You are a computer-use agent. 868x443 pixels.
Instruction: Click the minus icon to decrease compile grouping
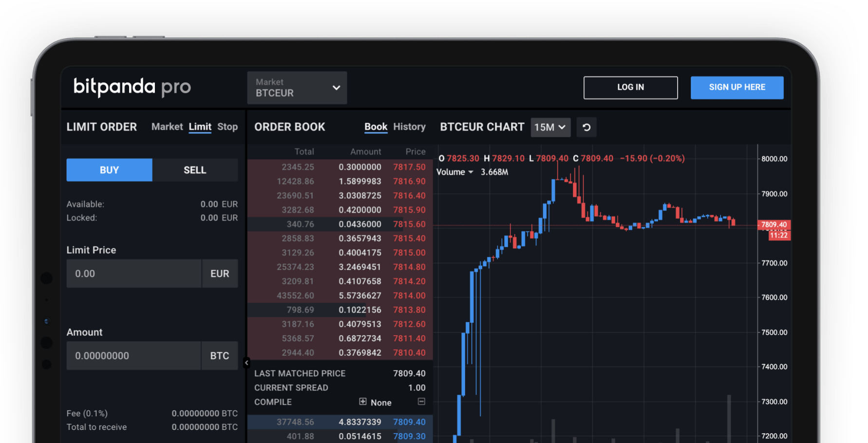coord(421,401)
